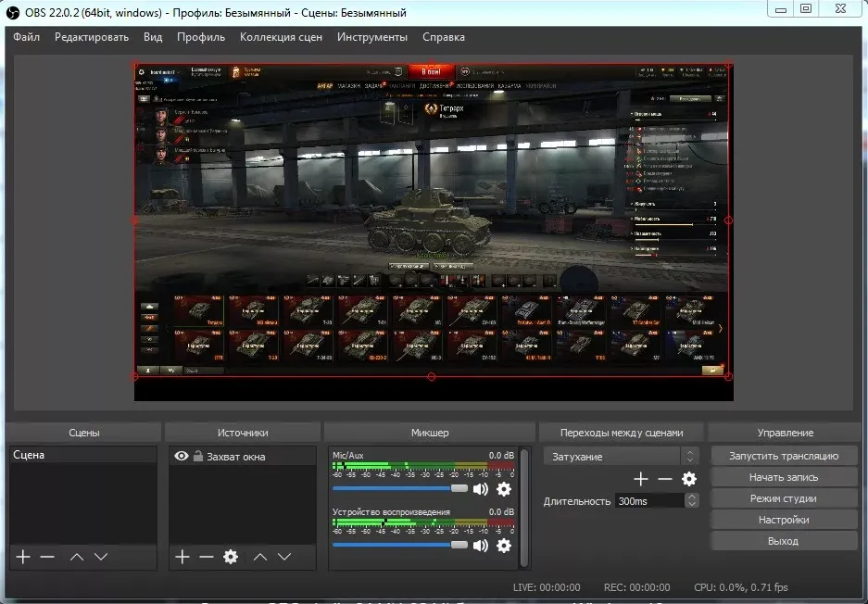This screenshot has height=604, width=868.
Task: Open transition properties gear icon
Action: [689, 479]
